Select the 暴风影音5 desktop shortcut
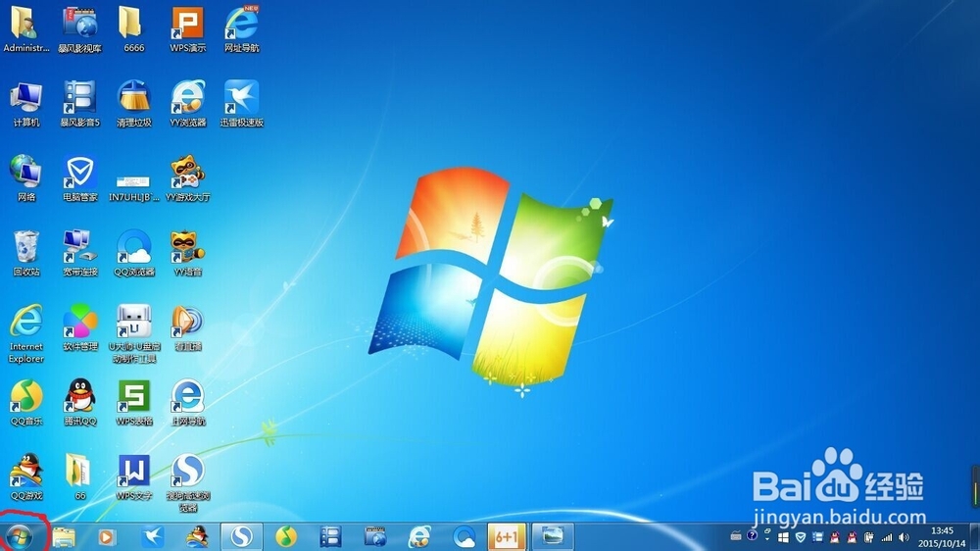The height and width of the screenshot is (551, 980). pos(80,104)
